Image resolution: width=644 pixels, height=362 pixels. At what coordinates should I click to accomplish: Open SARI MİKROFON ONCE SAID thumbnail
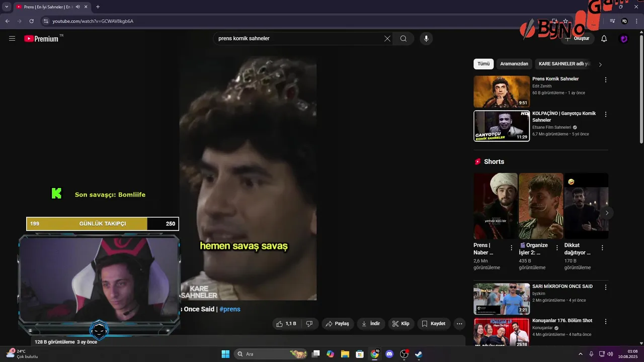502,299
